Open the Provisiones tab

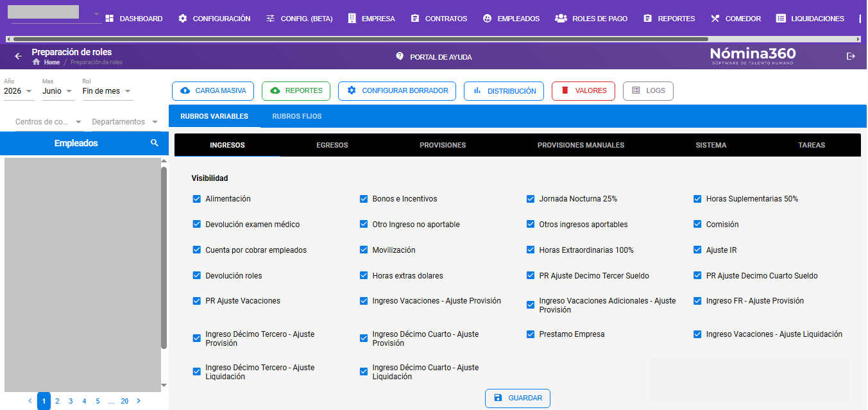pos(443,145)
